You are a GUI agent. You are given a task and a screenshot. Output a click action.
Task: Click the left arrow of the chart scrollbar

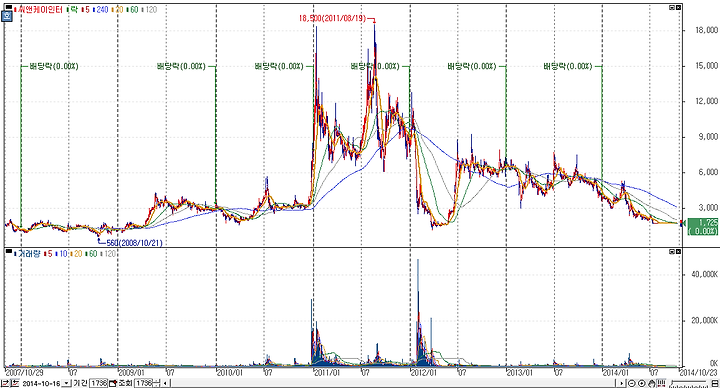[165, 383]
